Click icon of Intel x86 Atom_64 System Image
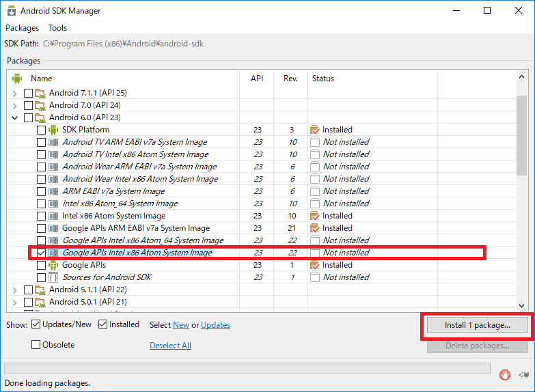 53,204
